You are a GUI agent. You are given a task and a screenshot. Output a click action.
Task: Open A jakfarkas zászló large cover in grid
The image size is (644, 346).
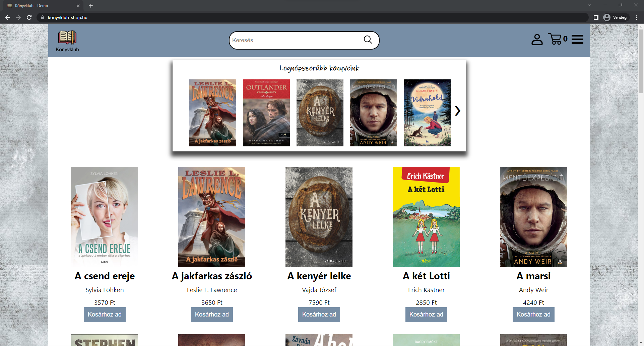[212, 217]
